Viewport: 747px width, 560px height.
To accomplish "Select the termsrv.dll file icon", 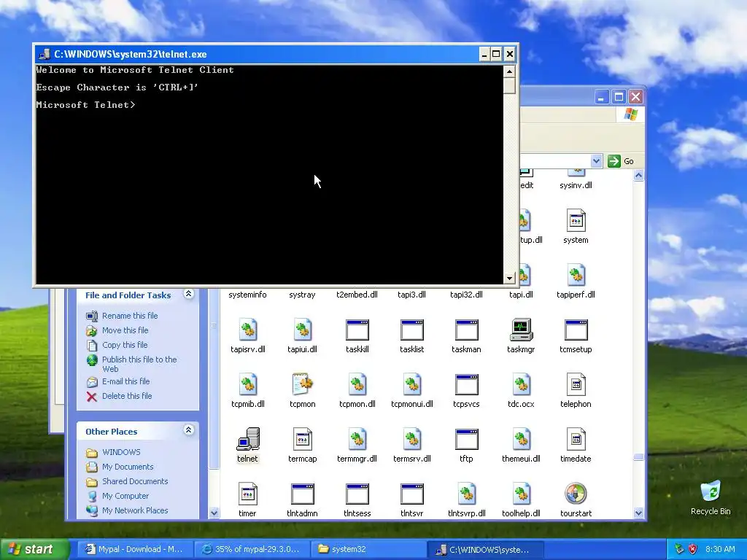I will click(x=412, y=439).
